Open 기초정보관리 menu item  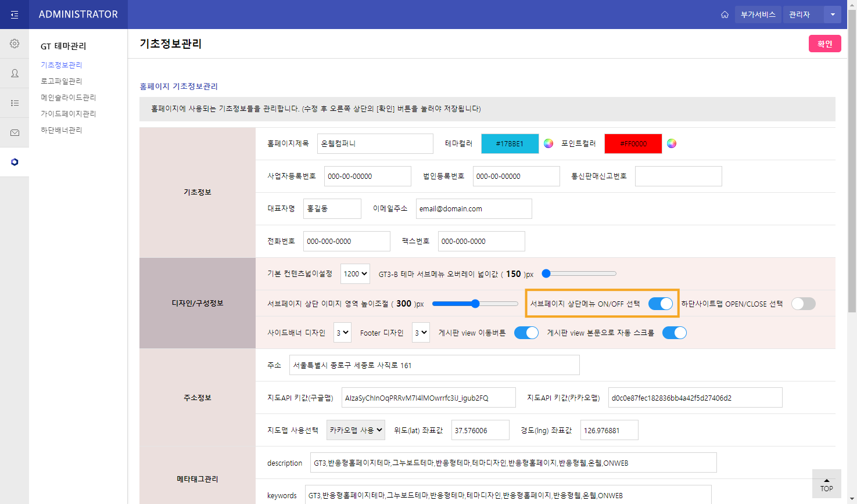[x=61, y=65]
